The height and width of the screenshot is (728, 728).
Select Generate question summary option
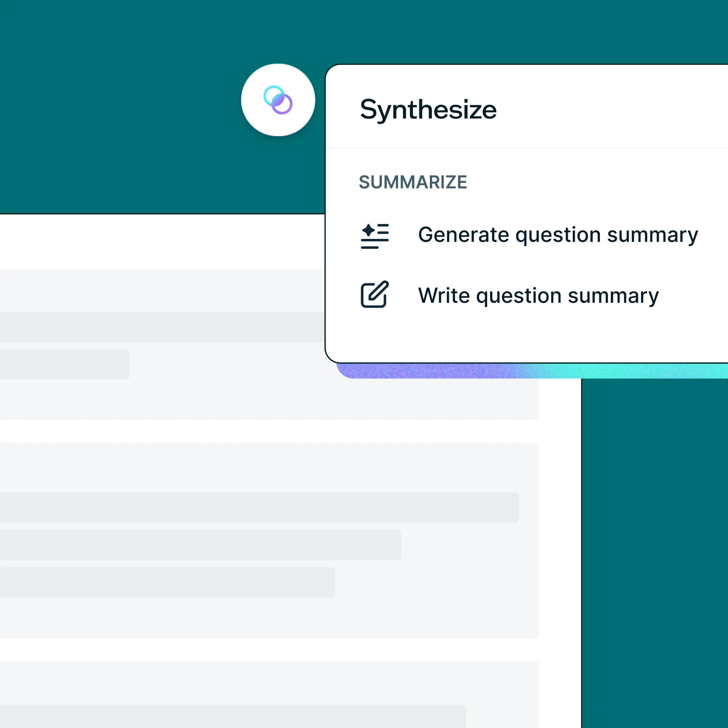(x=558, y=235)
